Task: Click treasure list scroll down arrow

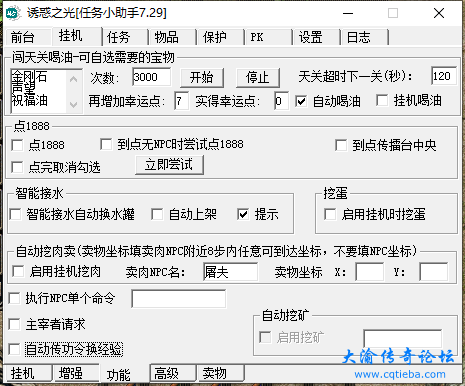Action: [x=74, y=104]
